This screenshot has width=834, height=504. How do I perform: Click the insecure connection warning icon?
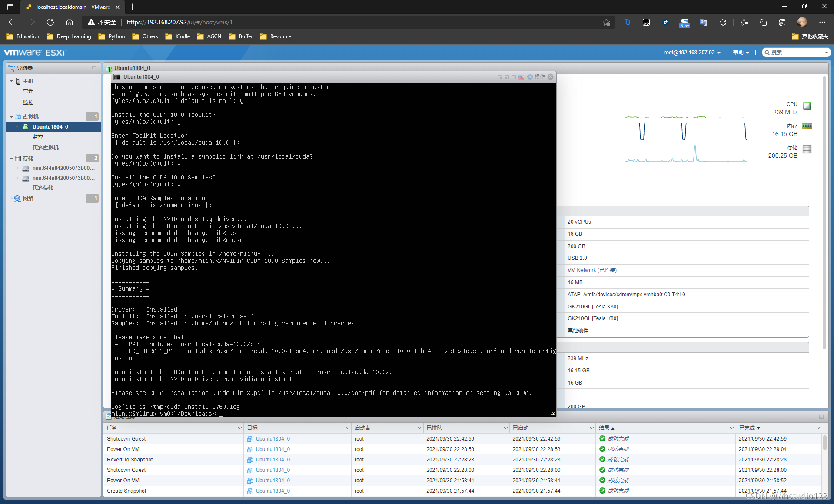91,22
